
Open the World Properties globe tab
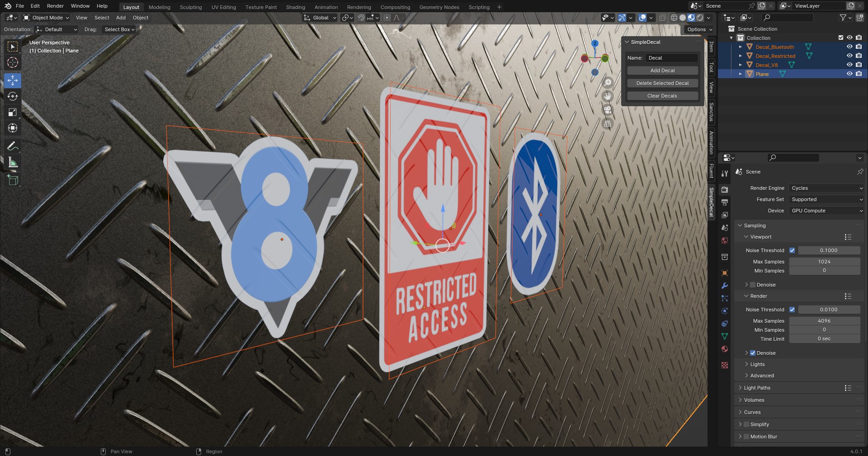point(724,240)
